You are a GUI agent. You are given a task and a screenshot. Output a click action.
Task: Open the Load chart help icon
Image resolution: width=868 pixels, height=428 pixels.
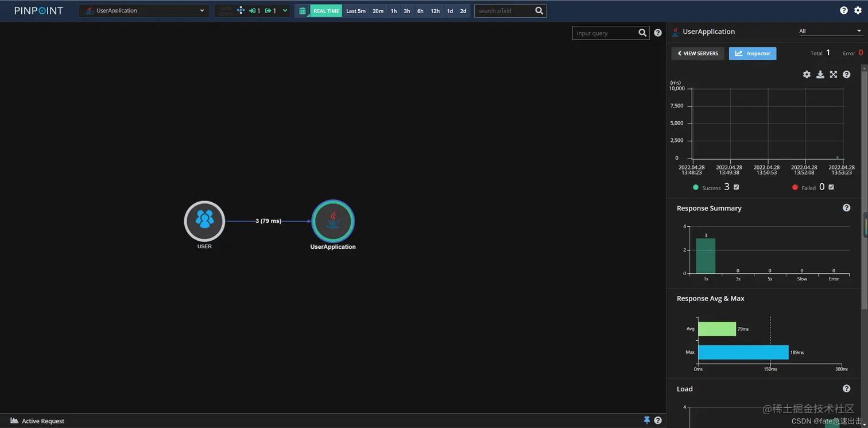pos(846,389)
